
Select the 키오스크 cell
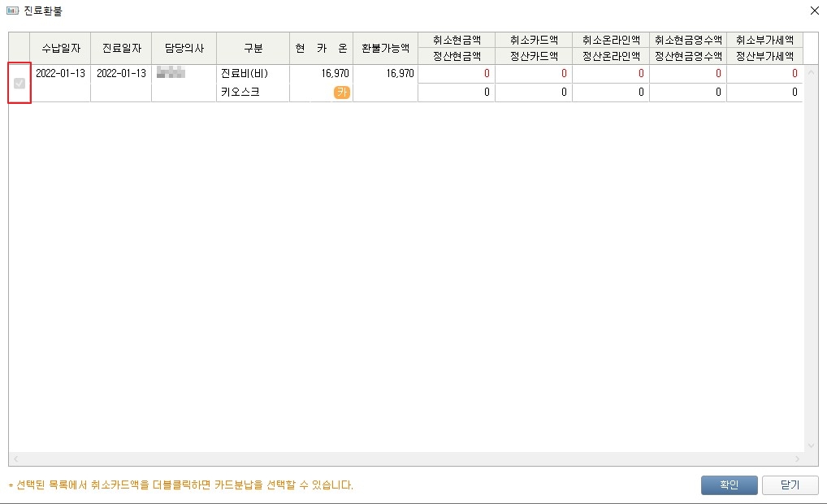point(253,93)
